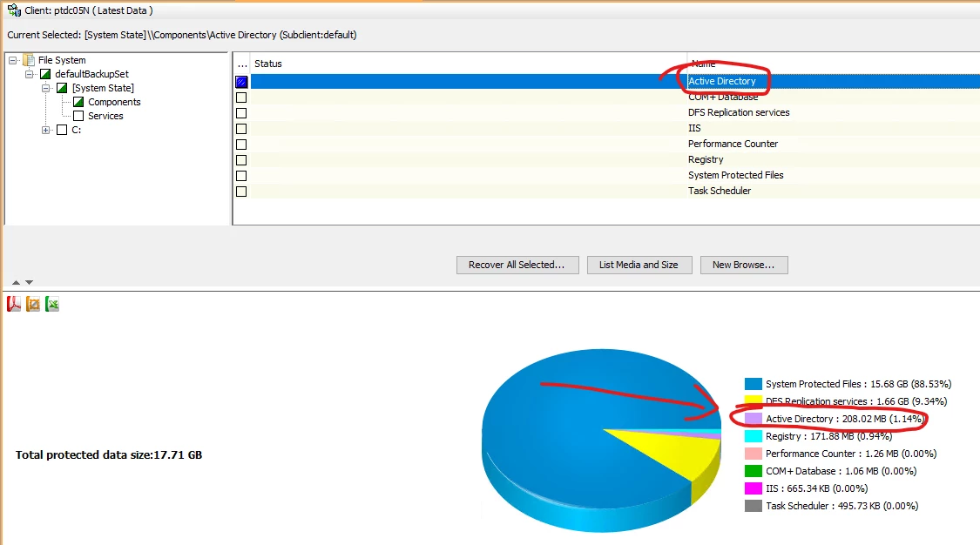Expand the C: drive node
980x545 pixels.
click(x=45, y=130)
